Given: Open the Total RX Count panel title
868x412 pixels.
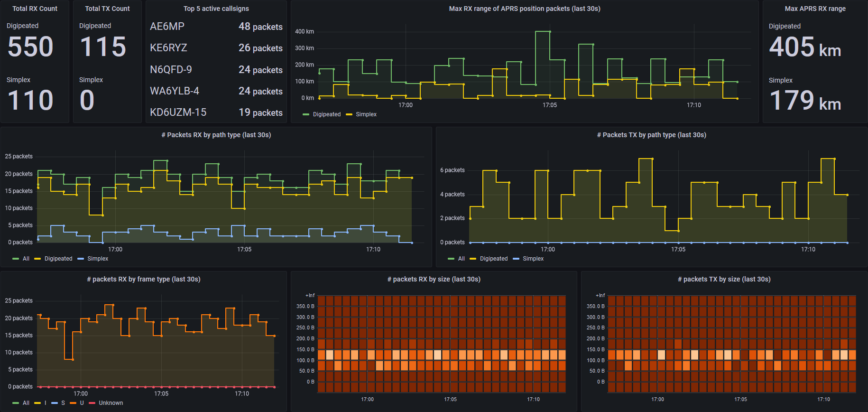Looking at the screenshot, I should (x=35, y=9).
